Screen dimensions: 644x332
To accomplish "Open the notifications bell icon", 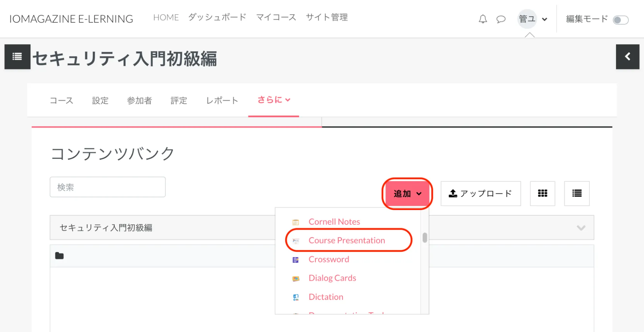I will [x=482, y=19].
